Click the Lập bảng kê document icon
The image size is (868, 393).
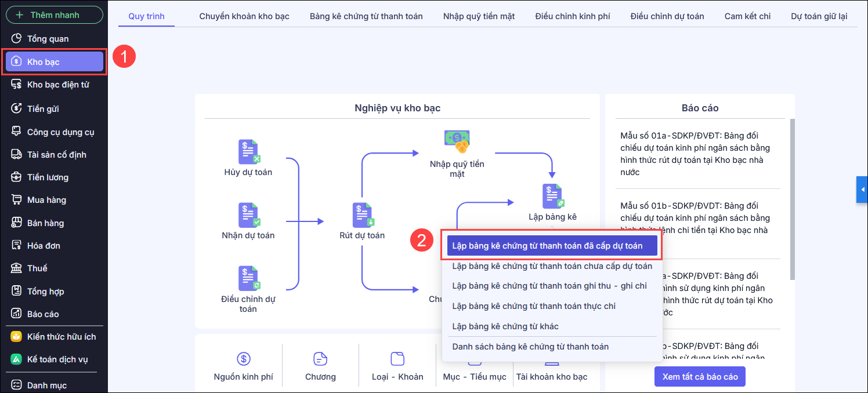point(552,196)
